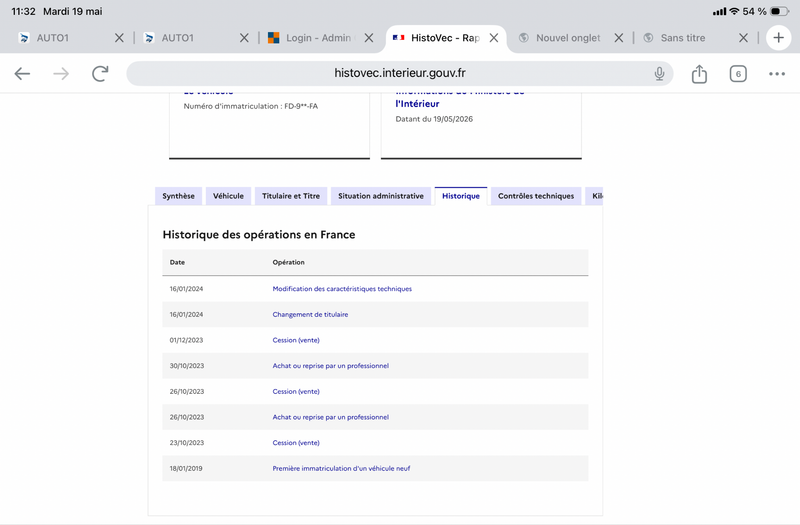
Task: Select the Titulaire et Titre tab
Action: pos(291,196)
